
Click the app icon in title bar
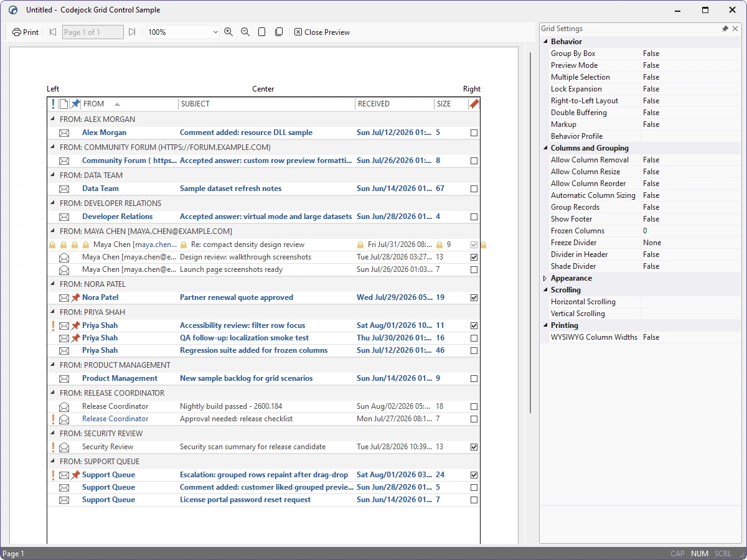(x=13, y=10)
